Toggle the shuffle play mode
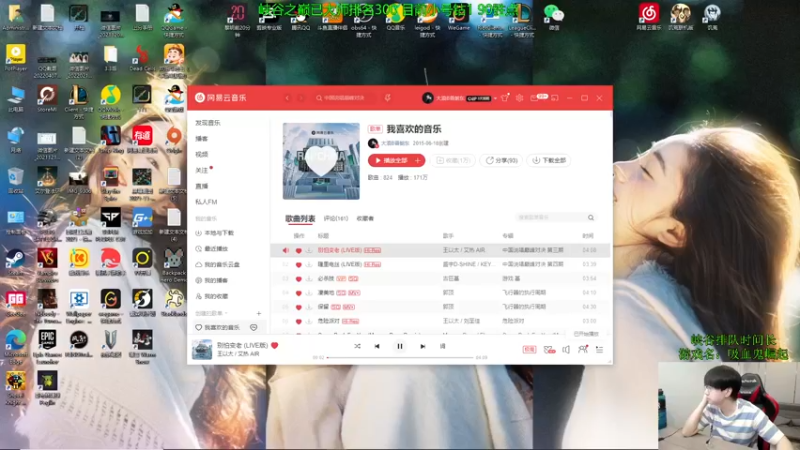This screenshot has width=800, height=450. click(357, 346)
